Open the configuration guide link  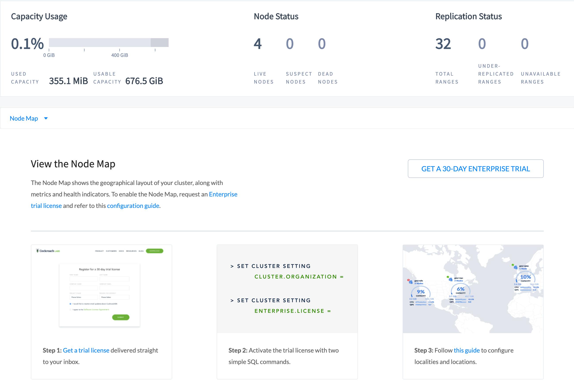point(133,206)
